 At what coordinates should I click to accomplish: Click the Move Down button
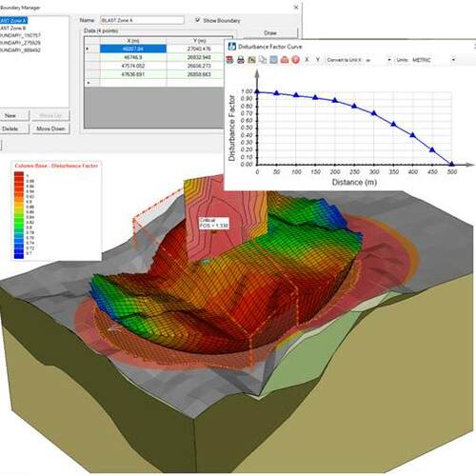coord(50,129)
